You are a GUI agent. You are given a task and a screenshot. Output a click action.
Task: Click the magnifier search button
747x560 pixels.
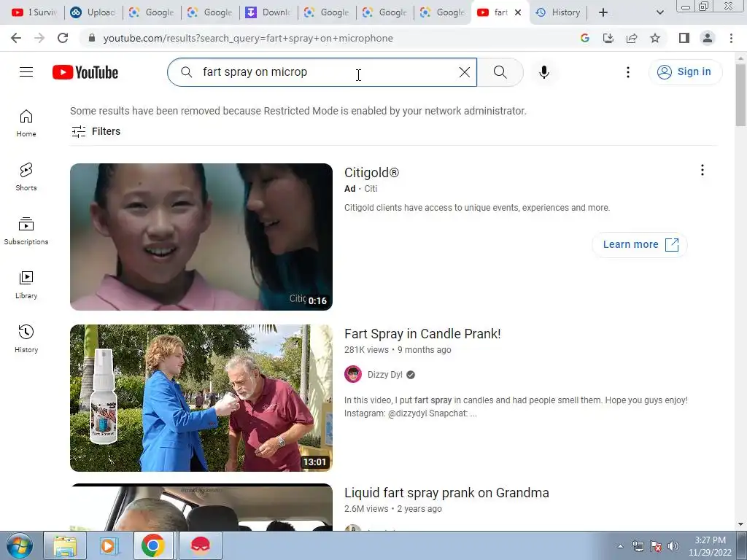(x=500, y=72)
